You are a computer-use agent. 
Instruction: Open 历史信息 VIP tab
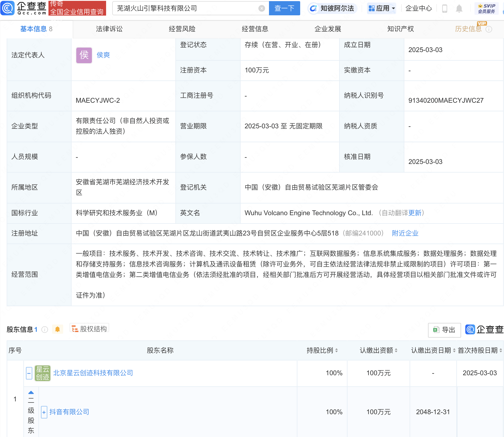tap(468, 29)
